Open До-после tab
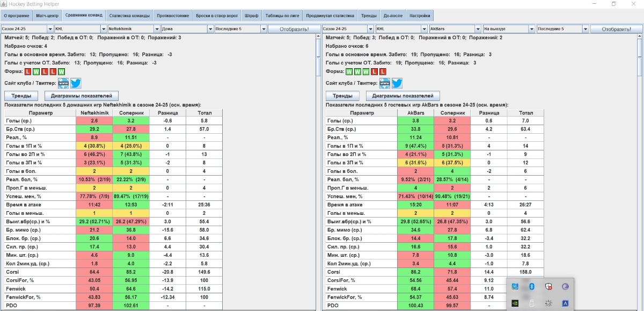The image size is (644, 311). click(x=393, y=16)
